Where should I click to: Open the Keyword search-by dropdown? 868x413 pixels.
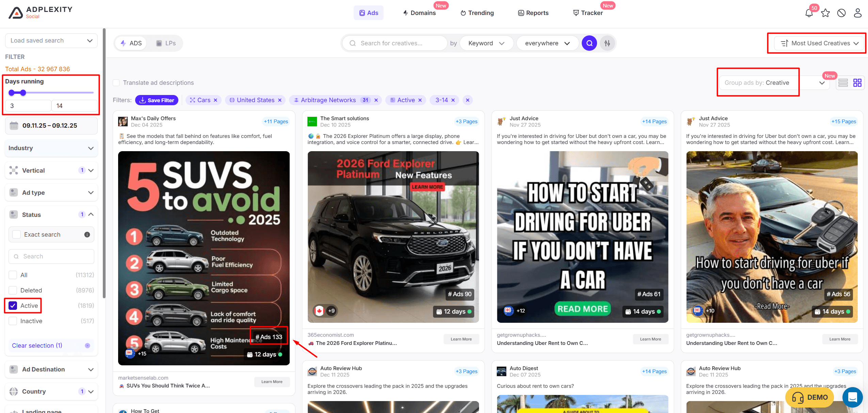(x=486, y=43)
